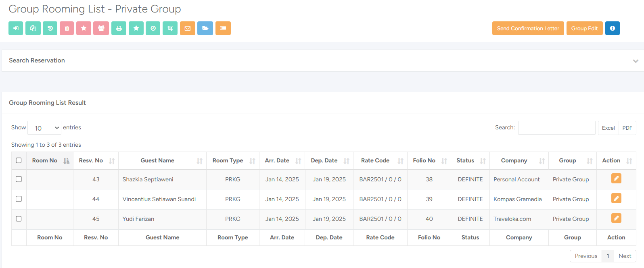Viewport: 644px width, 268px height.
Task: Click the pink trash delete icon
Action: tap(67, 28)
